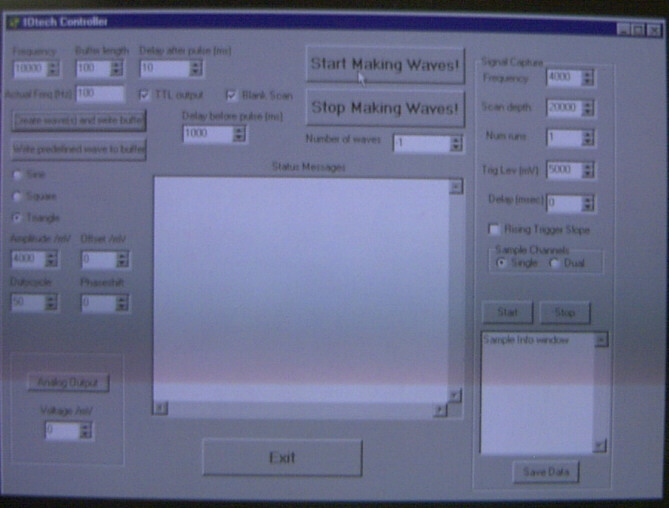The image size is (669, 508).
Task: Adjust Dutycycle spinner arrows
Action: click(x=51, y=302)
